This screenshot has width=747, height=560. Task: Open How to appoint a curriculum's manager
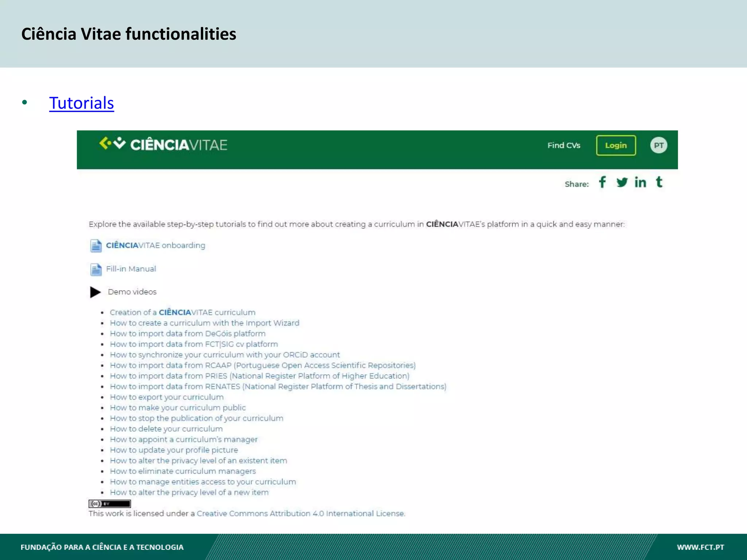(183, 439)
